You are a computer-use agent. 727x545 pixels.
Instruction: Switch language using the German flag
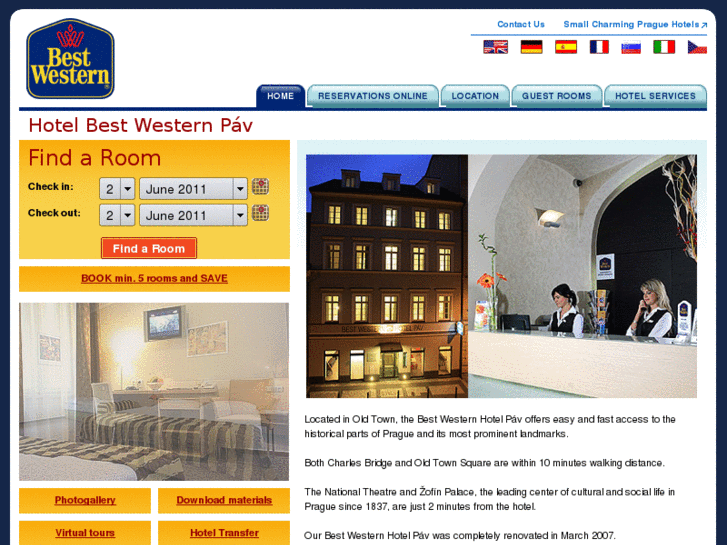pyautogui.click(x=531, y=47)
